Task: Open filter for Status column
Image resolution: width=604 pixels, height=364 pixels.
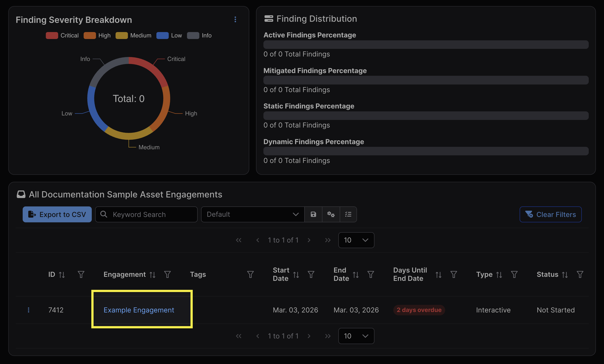Action: tap(580, 274)
